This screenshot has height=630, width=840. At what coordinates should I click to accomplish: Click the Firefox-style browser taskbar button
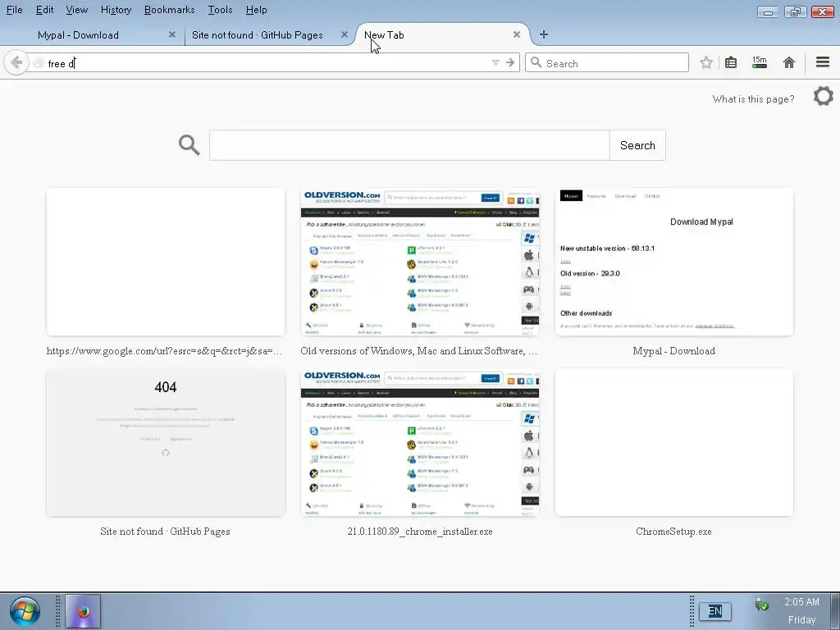coord(83,611)
